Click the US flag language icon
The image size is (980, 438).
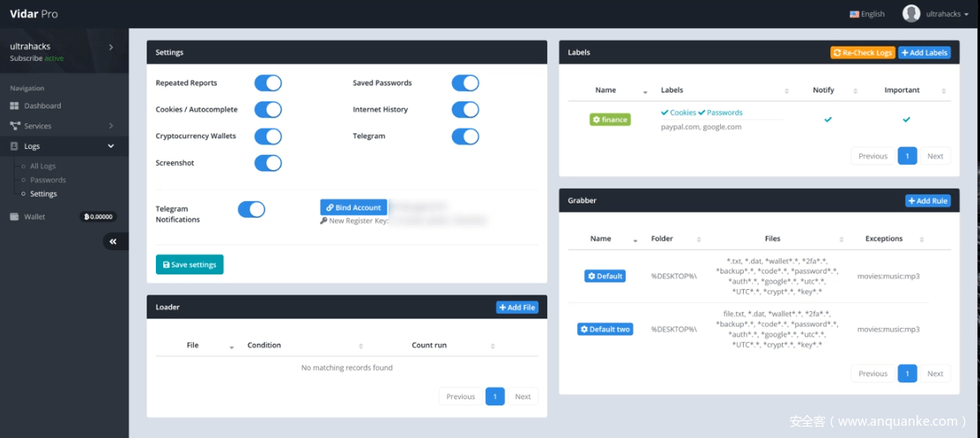(x=854, y=14)
